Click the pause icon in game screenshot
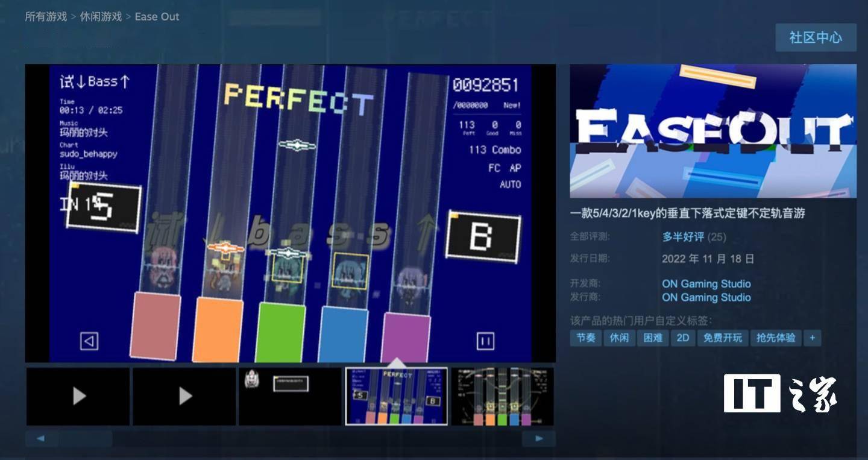The height and width of the screenshot is (460, 868). pos(485,341)
